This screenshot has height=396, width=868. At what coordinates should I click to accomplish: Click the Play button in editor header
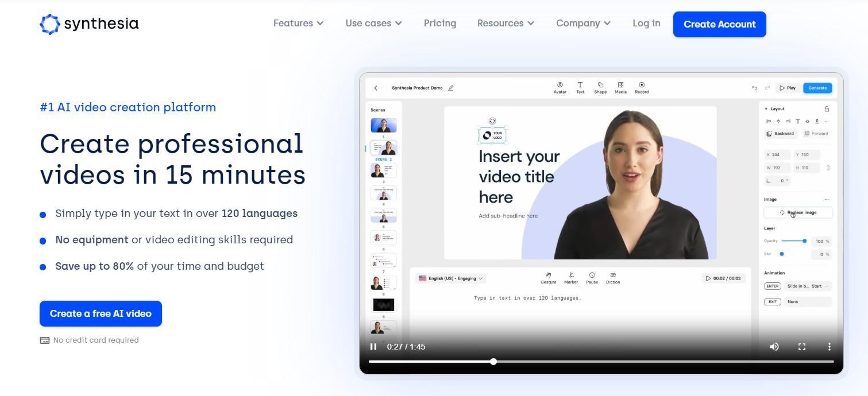pyautogui.click(x=788, y=88)
